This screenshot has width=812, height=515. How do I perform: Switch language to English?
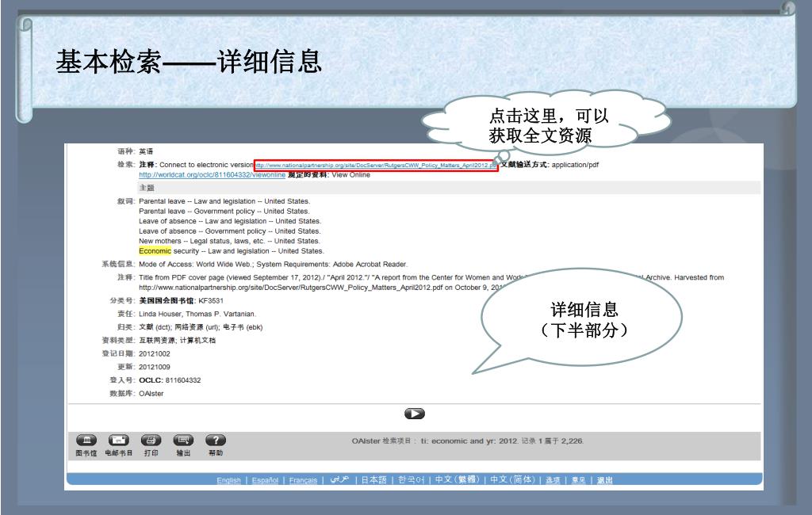click(229, 480)
